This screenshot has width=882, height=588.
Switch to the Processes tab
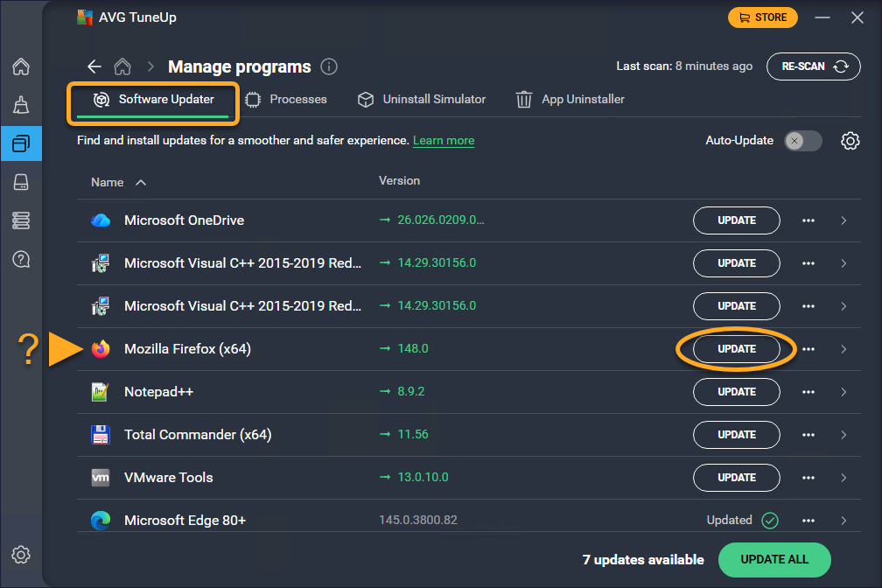pos(286,100)
